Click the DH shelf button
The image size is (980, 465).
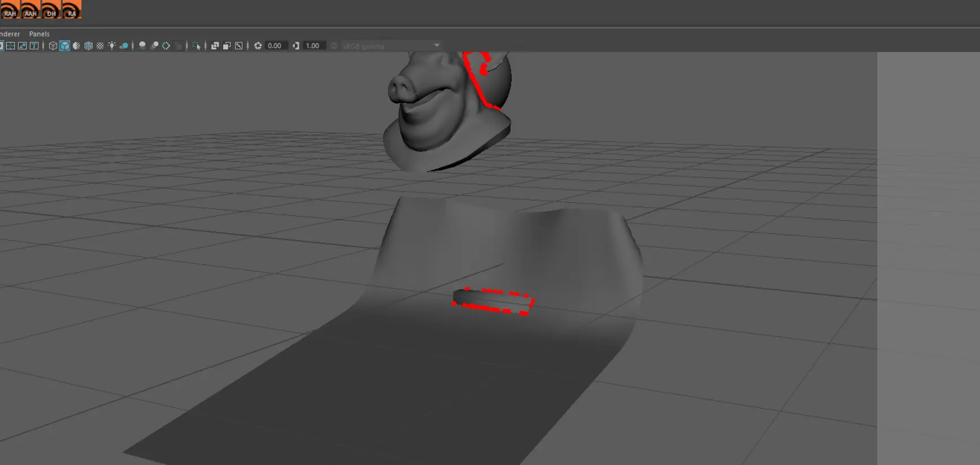pos(51,9)
